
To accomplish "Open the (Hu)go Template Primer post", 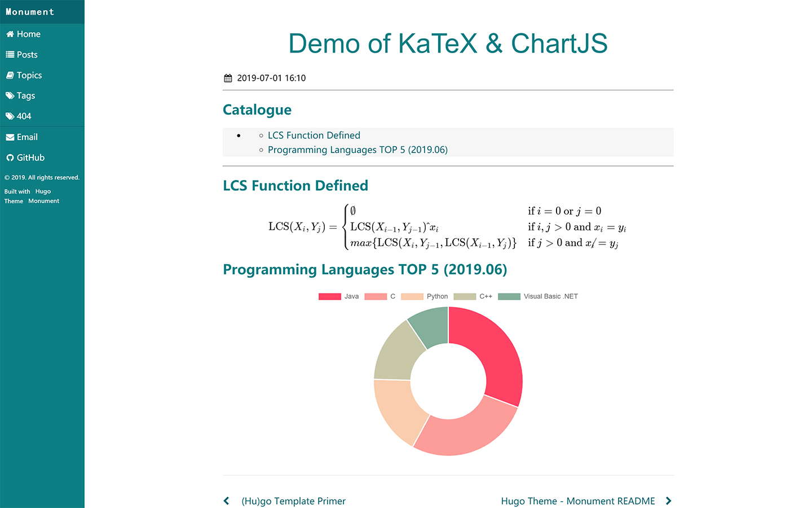I will click(x=293, y=501).
